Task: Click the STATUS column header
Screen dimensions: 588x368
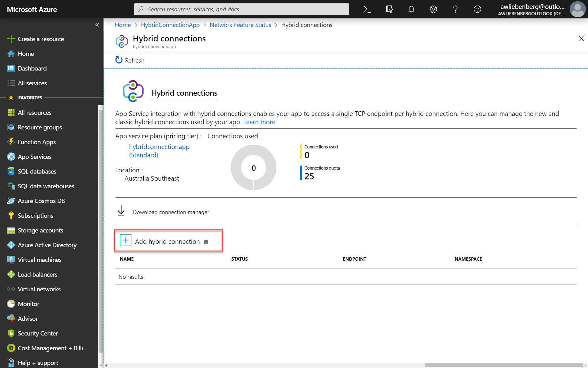Action: pyautogui.click(x=239, y=259)
